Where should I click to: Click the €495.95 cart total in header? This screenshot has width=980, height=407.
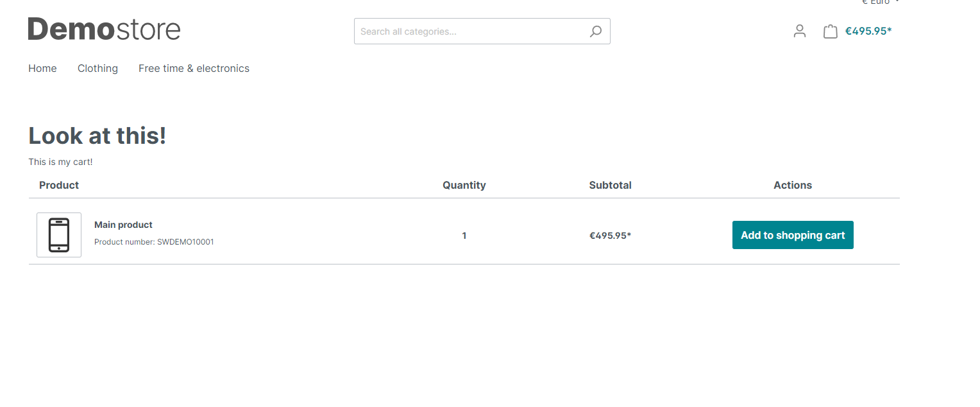click(868, 31)
